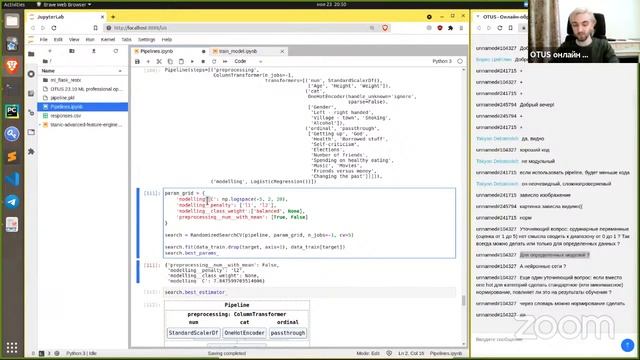Image resolution: width=640 pixels, height=360 pixels.
Task: Open the View menu
Action: coord(74,40)
